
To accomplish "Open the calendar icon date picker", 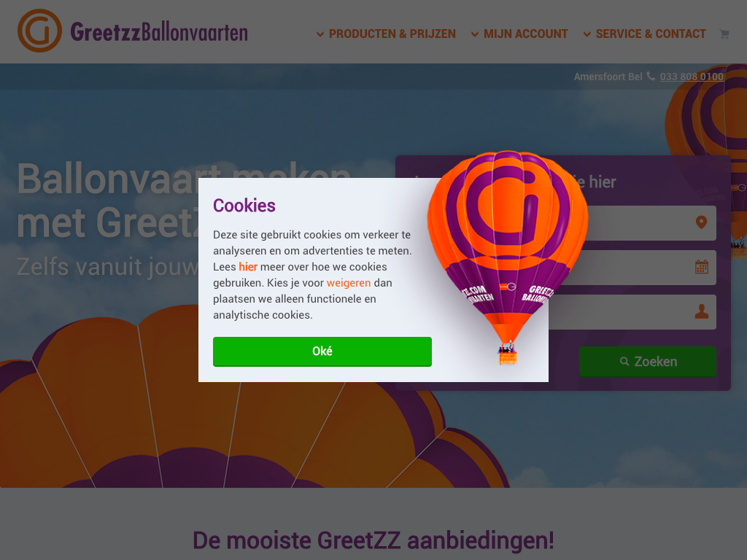I will 701,267.
